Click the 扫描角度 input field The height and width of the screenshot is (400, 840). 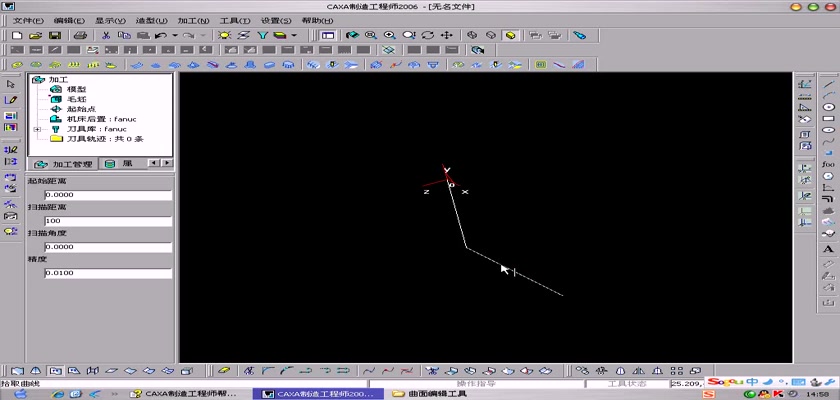coord(108,247)
